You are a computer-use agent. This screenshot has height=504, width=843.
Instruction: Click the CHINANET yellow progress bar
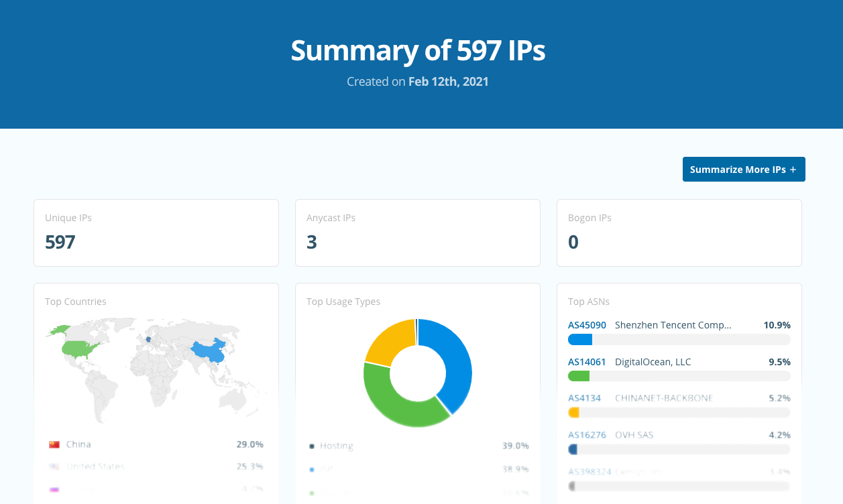574,413
